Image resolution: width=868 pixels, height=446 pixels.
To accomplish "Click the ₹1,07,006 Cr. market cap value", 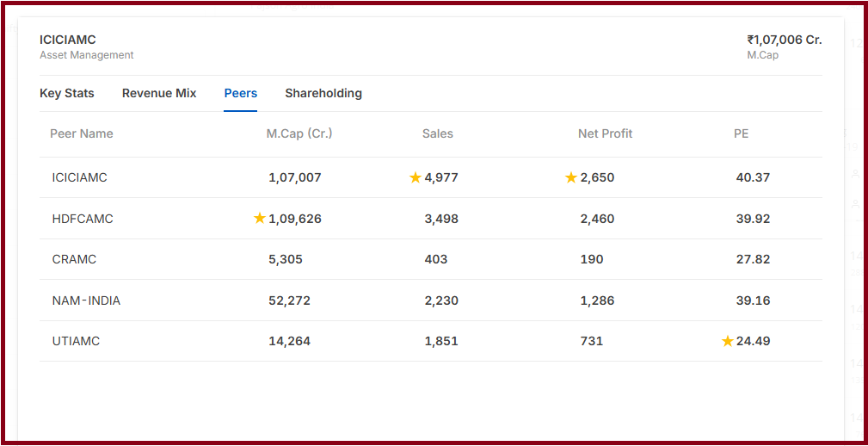I will pyautogui.click(x=784, y=40).
